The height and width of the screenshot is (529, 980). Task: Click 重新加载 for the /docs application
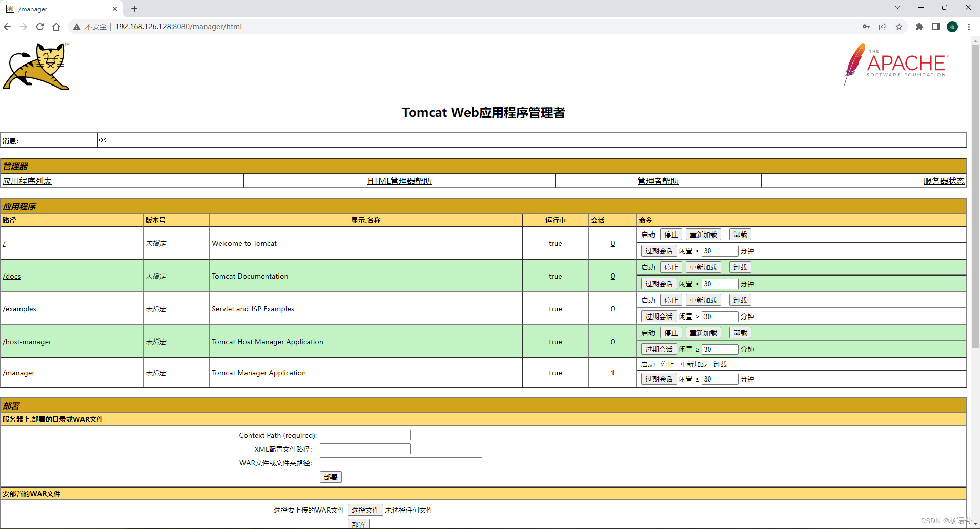pos(703,267)
